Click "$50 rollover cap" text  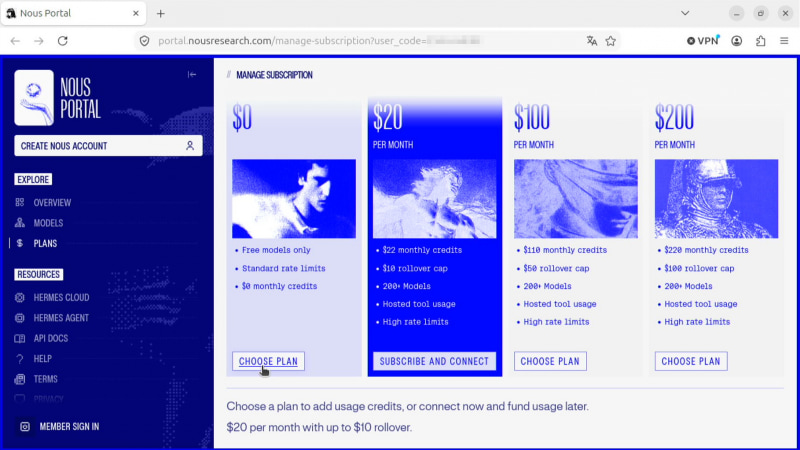tap(556, 268)
